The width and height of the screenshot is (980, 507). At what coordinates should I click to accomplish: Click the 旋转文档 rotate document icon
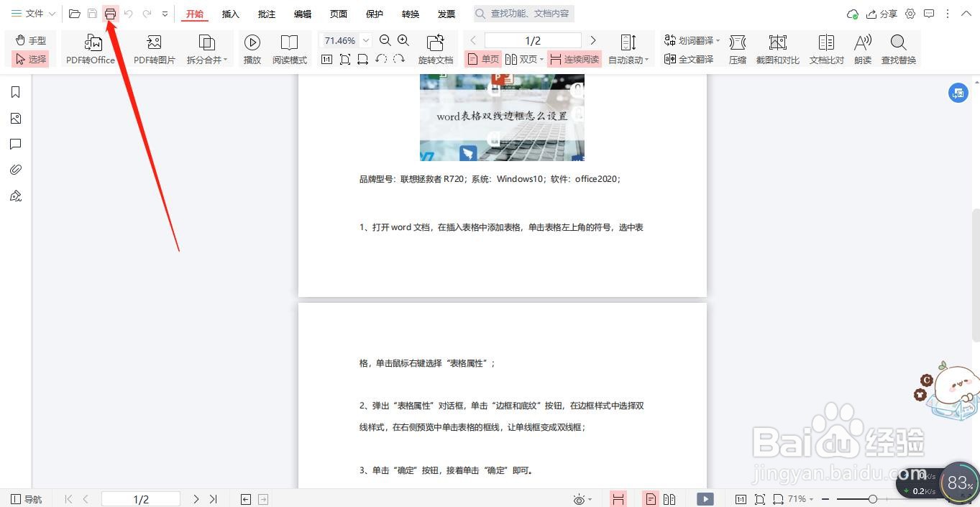coord(435,48)
